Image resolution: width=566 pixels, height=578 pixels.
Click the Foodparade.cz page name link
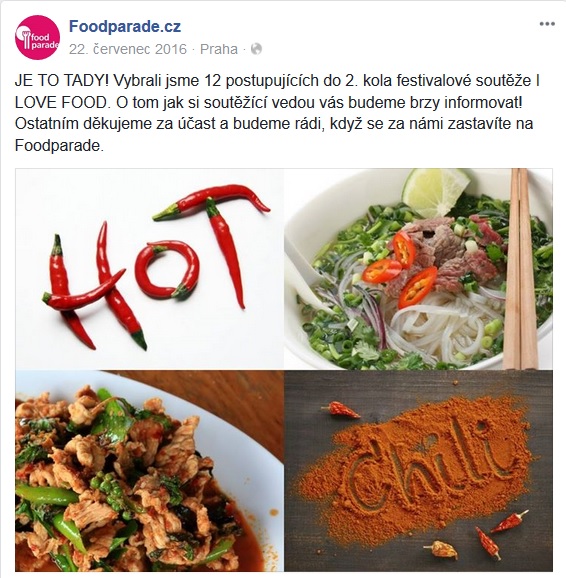125,27
